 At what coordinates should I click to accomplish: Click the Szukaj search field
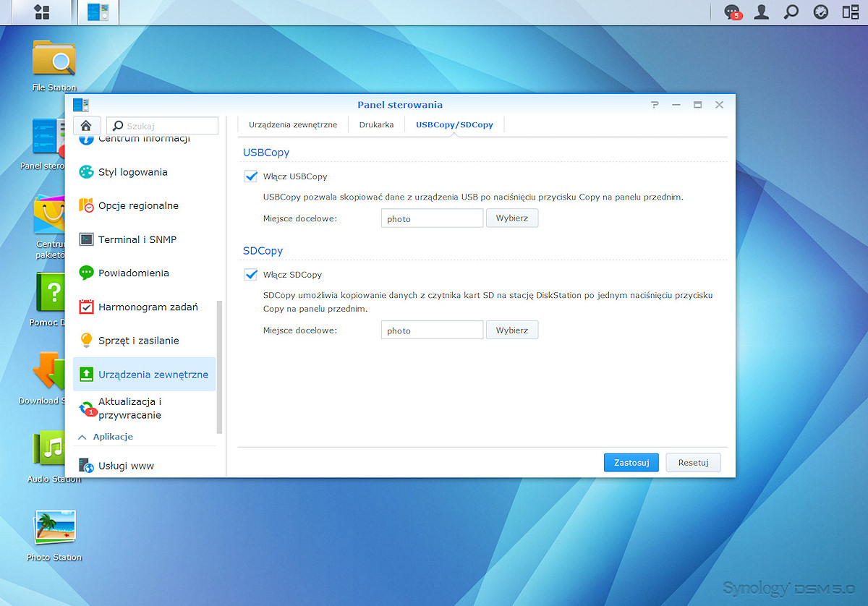[x=163, y=125]
